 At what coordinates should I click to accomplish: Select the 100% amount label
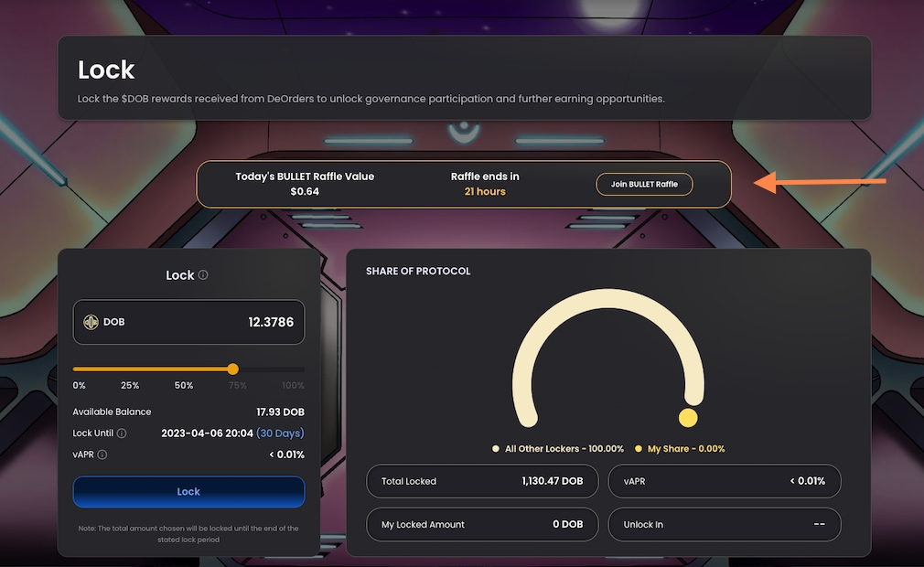(293, 385)
